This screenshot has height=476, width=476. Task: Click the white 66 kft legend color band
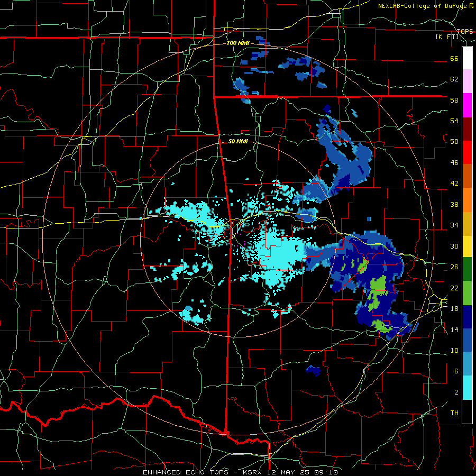(x=467, y=58)
